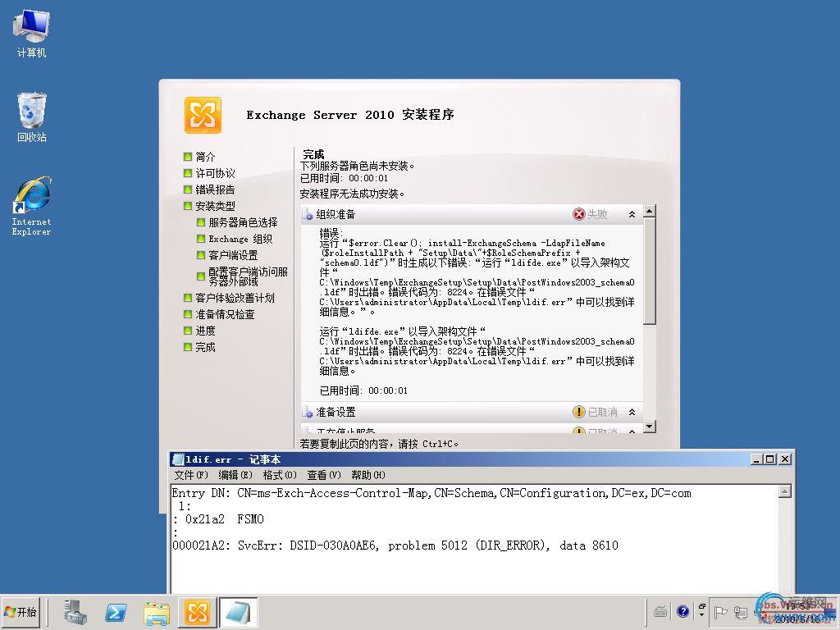Open the 文件(F) menu in Notepad
Screen dimensions: 840x630
coord(191,475)
